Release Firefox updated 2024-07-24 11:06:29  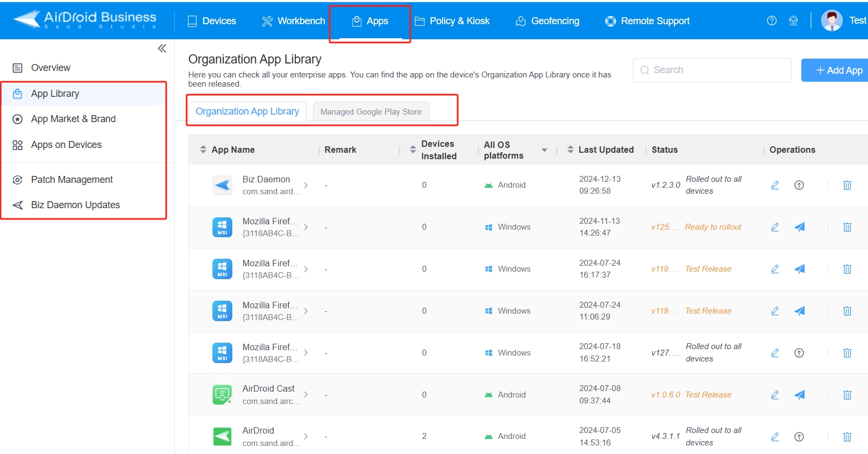pos(800,311)
